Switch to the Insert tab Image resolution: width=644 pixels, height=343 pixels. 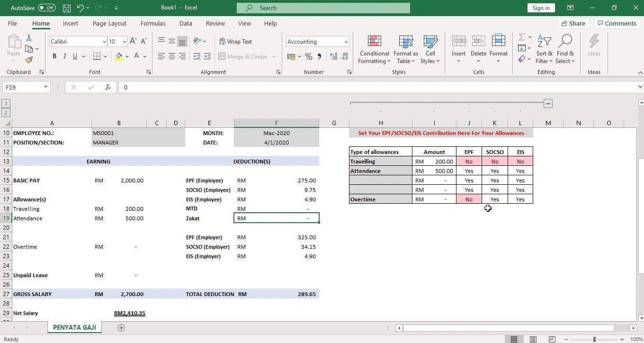tap(71, 23)
